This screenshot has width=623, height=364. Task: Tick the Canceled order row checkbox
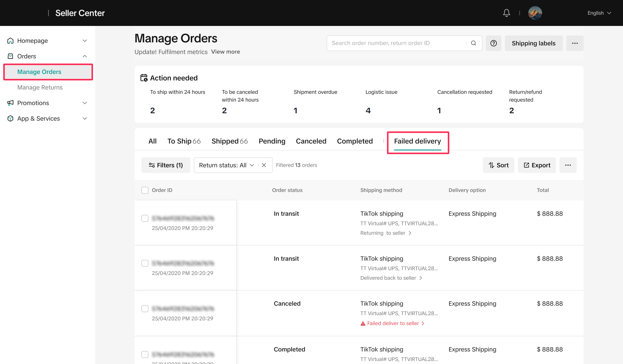click(145, 309)
